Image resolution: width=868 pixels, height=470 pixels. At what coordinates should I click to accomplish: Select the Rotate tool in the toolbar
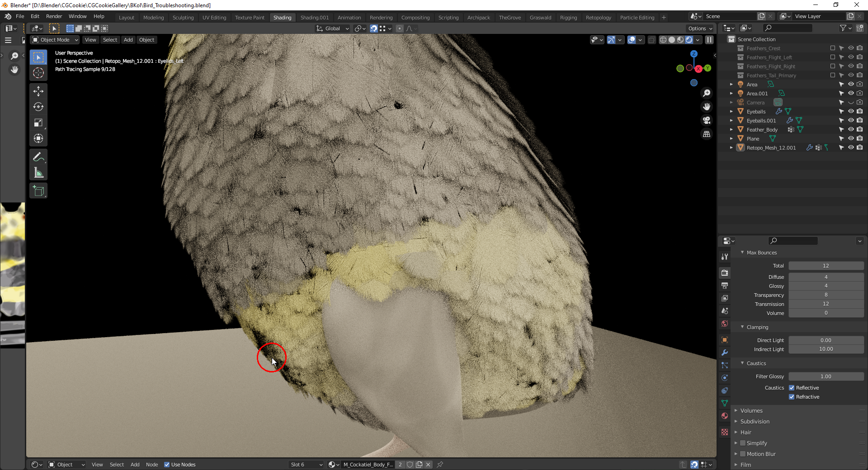38,107
